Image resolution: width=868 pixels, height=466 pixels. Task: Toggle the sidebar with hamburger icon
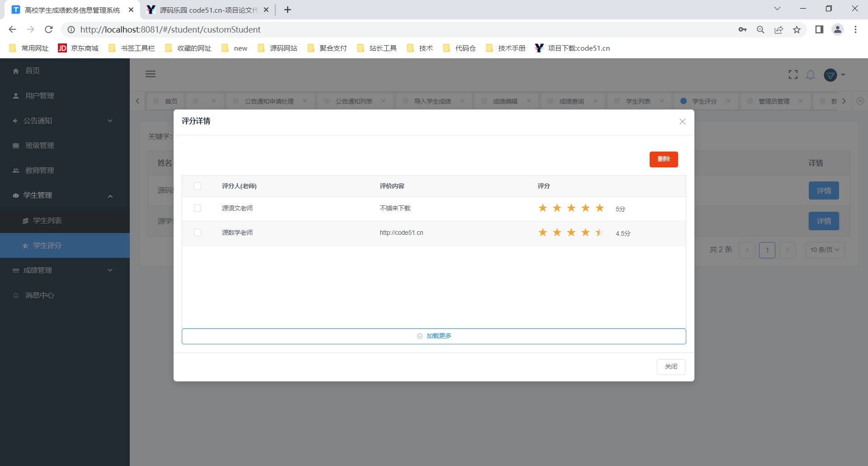click(x=151, y=74)
